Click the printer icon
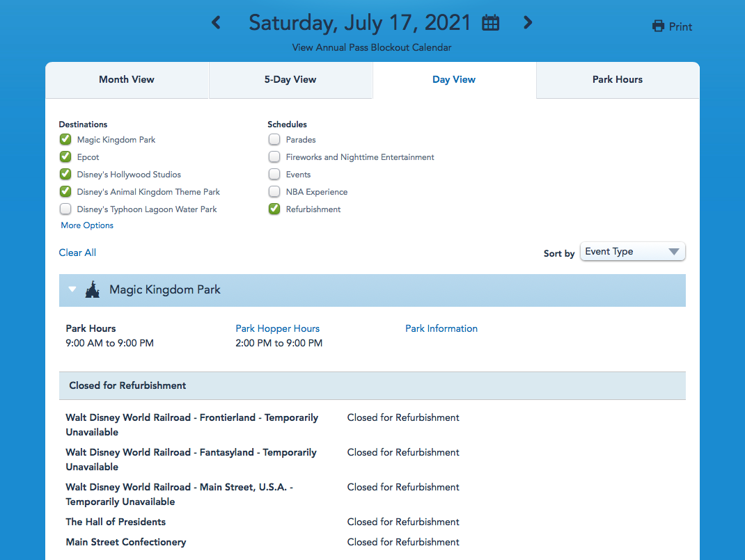 click(x=658, y=26)
